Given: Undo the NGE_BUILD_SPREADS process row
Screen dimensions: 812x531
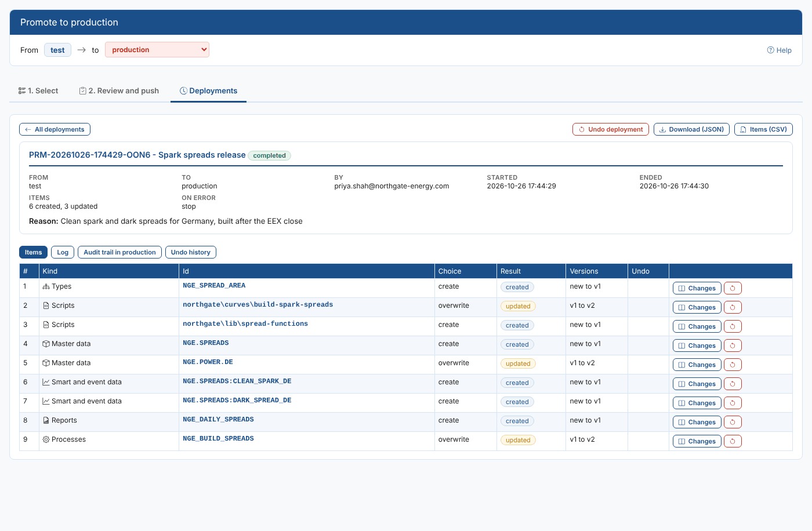Looking at the screenshot, I should [733, 441].
